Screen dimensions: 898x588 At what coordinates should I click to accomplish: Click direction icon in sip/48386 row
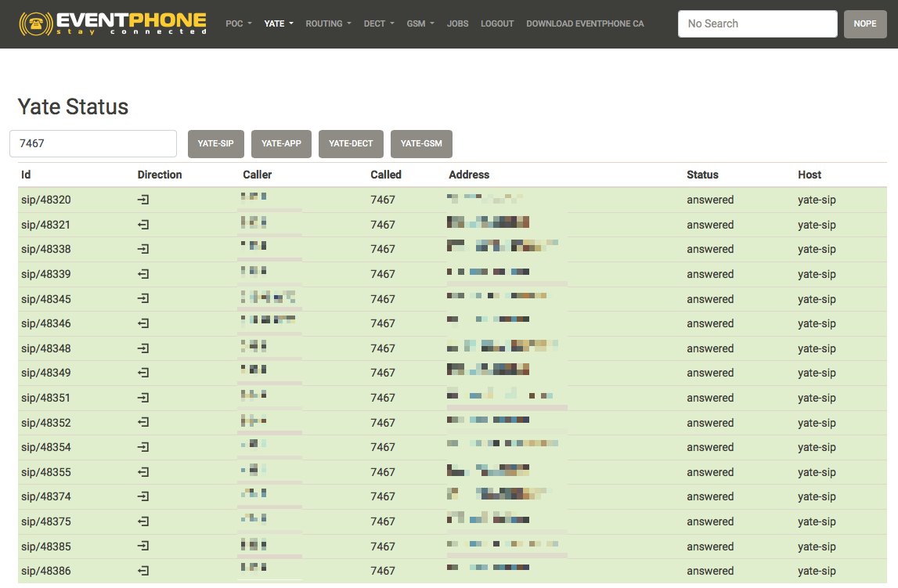click(143, 571)
